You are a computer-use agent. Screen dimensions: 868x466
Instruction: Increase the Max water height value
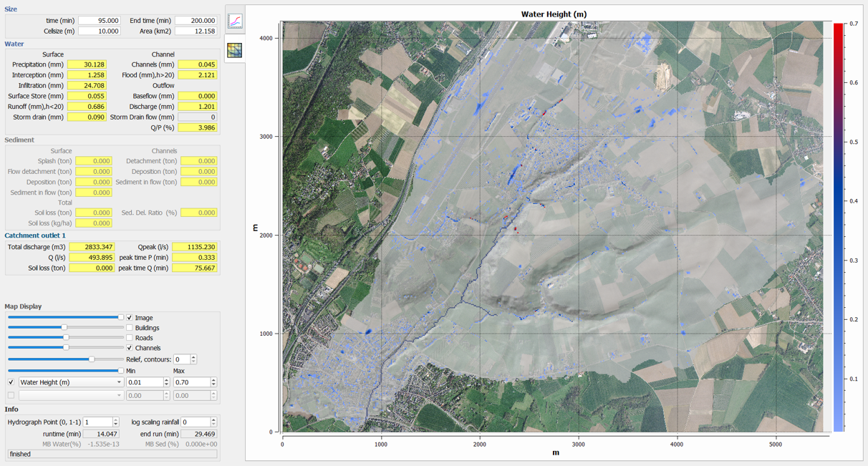[x=213, y=380]
